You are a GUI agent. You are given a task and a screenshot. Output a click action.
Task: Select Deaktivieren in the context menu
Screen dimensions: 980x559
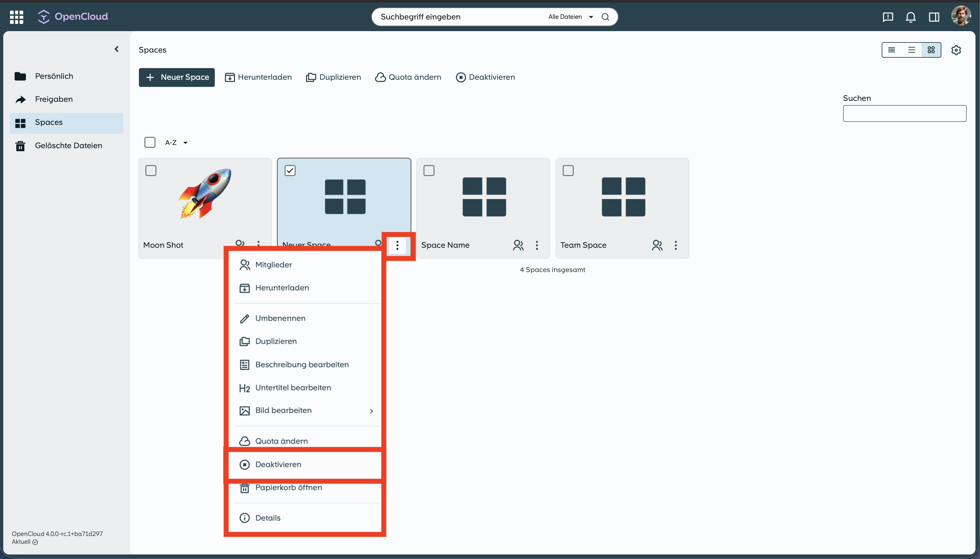(x=278, y=464)
